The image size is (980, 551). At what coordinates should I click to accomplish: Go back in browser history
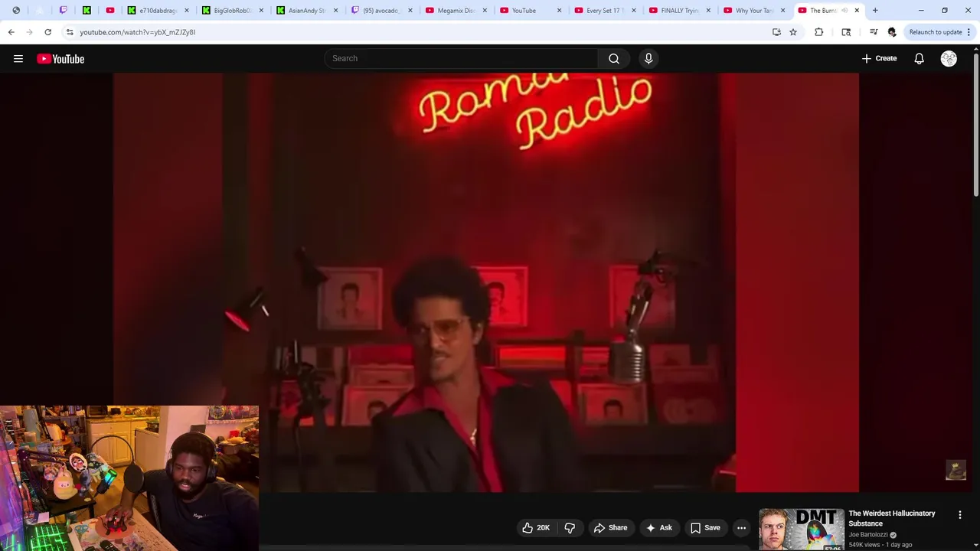coord(11,32)
